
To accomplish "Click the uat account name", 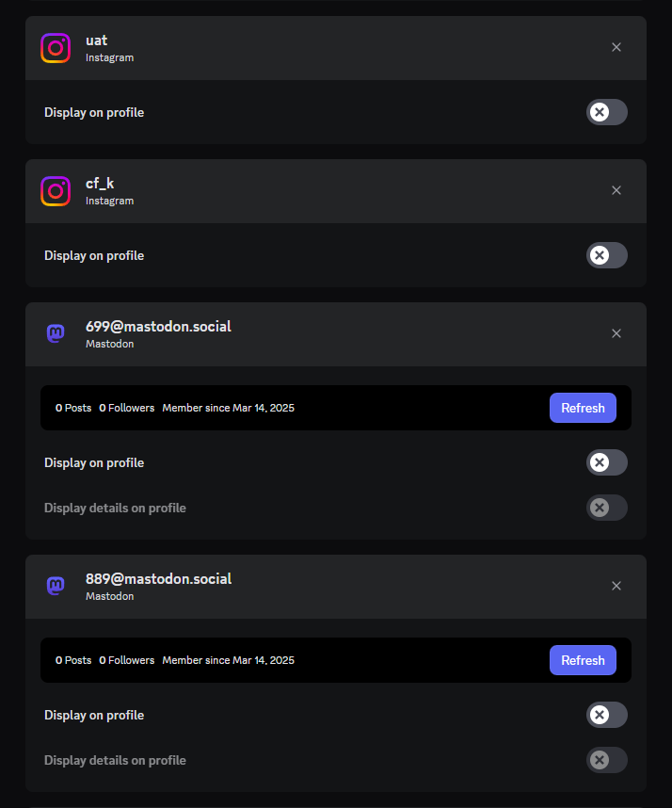I will 96,40.
